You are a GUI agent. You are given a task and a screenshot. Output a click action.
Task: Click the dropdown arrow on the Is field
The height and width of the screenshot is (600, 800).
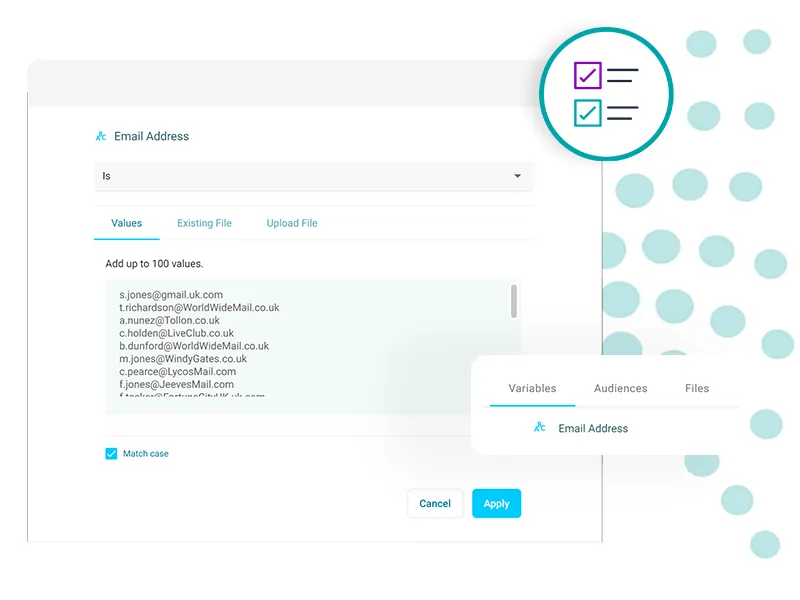[517, 176]
